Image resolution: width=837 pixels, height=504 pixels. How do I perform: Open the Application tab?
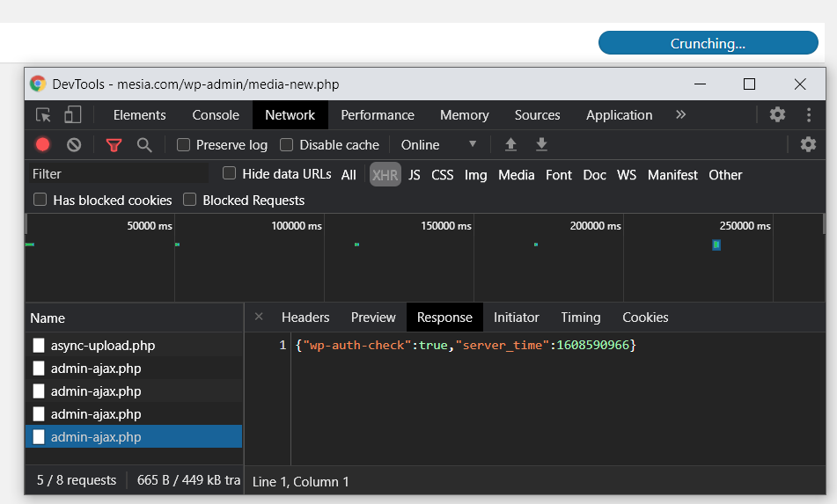click(620, 115)
